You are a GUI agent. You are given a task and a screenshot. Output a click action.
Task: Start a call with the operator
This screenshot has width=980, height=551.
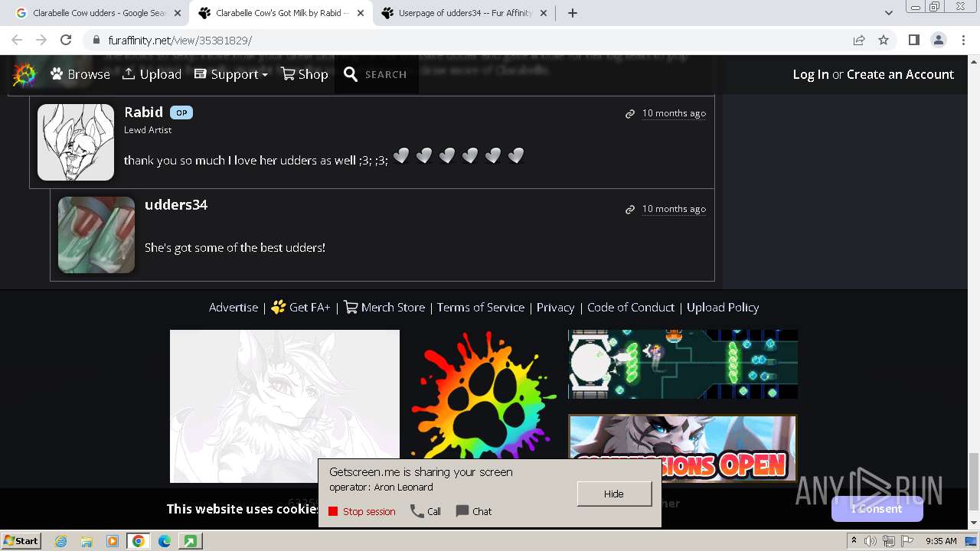[x=426, y=511]
